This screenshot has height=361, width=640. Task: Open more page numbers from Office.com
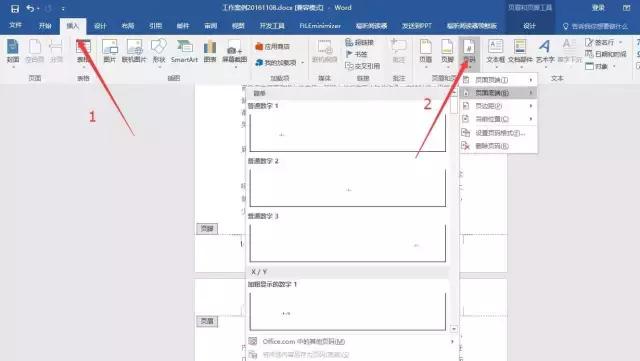(x=351, y=341)
